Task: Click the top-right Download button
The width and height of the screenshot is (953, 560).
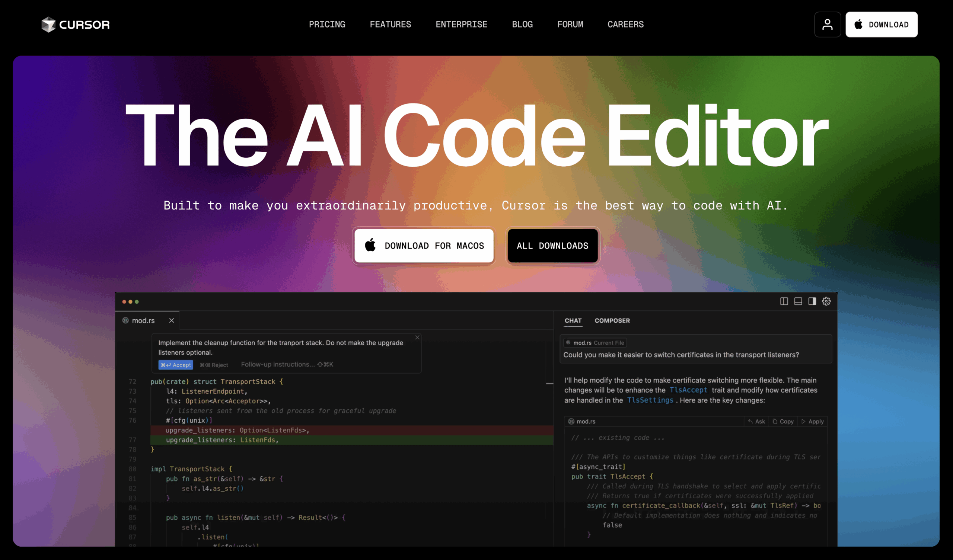Action: click(x=882, y=25)
